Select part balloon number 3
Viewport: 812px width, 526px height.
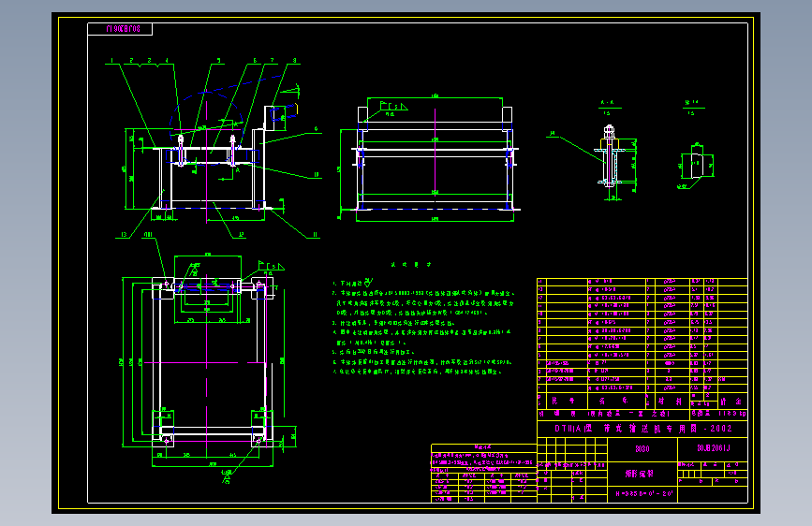pyautogui.click(x=149, y=61)
